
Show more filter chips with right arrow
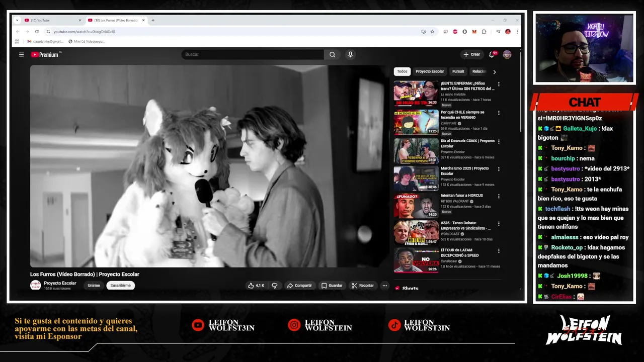coord(494,72)
